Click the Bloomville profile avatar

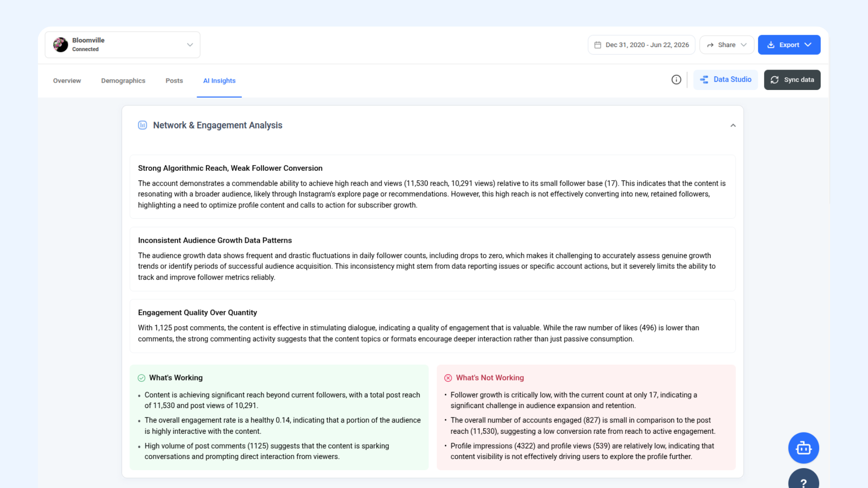[x=61, y=45]
